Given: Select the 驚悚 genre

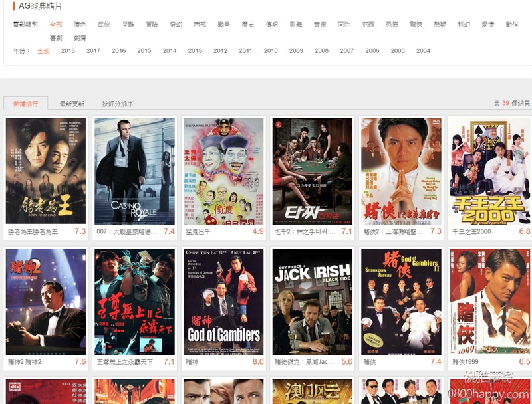Looking at the screenshot, I should 416,25.
